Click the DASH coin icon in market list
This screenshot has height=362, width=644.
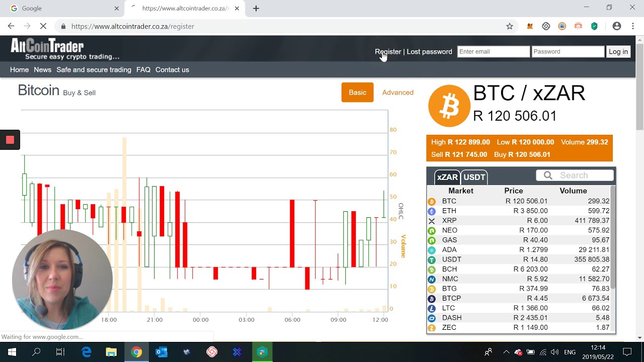432,318
